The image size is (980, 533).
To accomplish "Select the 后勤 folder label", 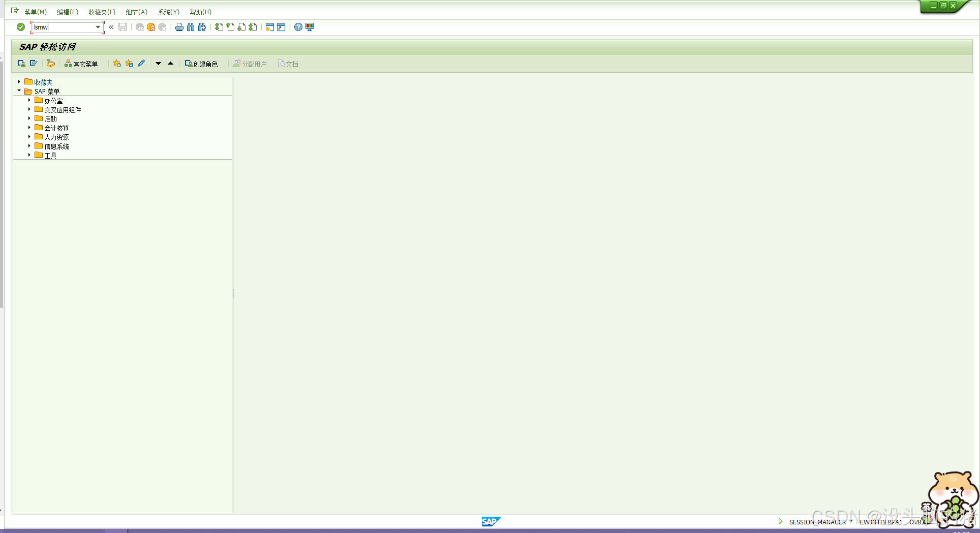I will [50, 119].
